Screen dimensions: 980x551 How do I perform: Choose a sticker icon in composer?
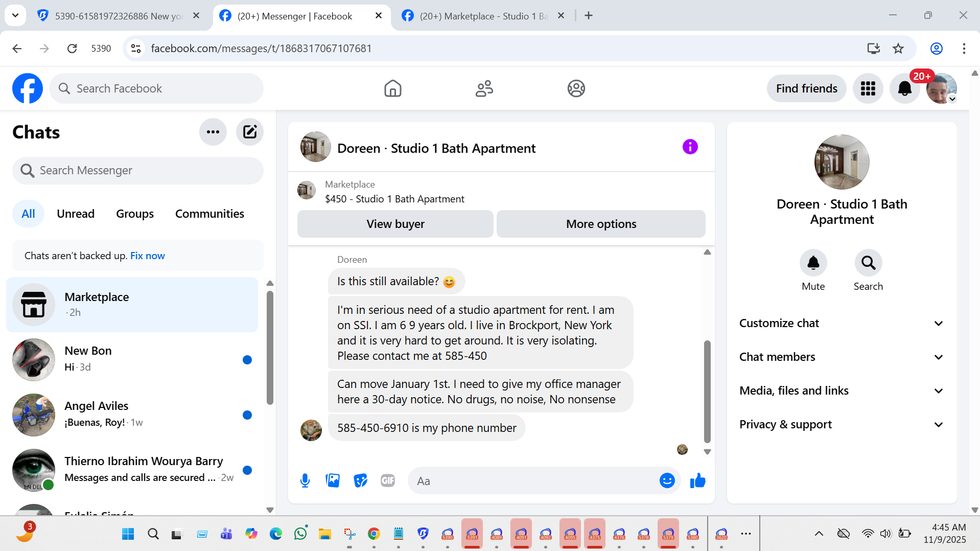[360, 480]
